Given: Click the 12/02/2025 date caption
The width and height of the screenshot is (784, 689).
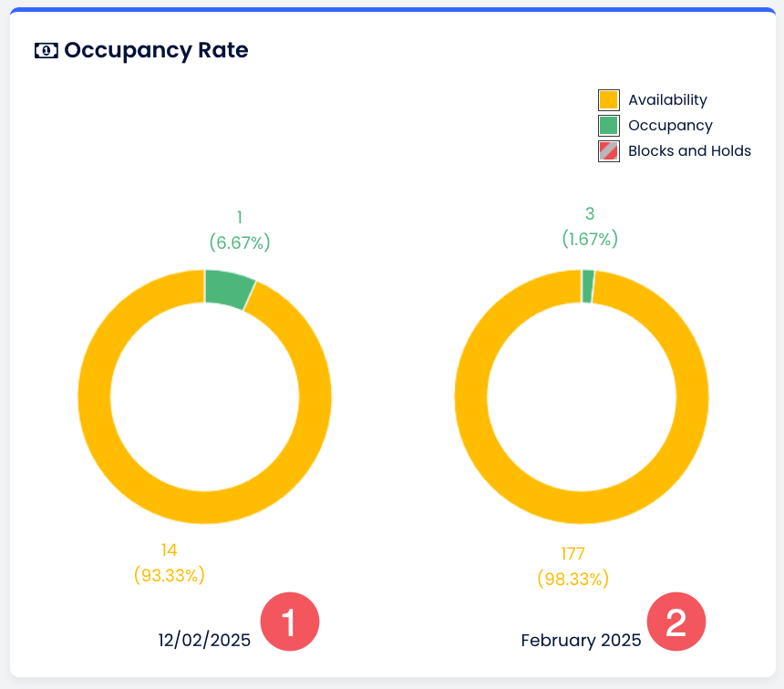Looking at the screenshot, I should (x=204, y=641).
